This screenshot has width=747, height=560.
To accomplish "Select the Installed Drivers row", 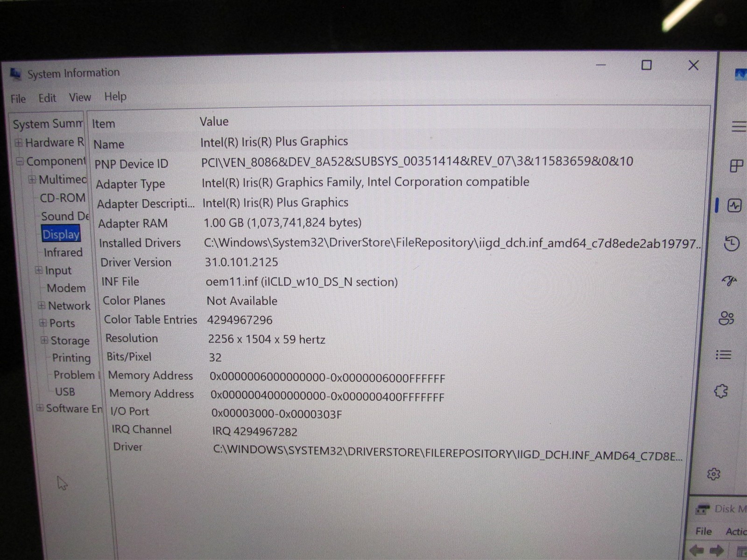I will 399,243.
